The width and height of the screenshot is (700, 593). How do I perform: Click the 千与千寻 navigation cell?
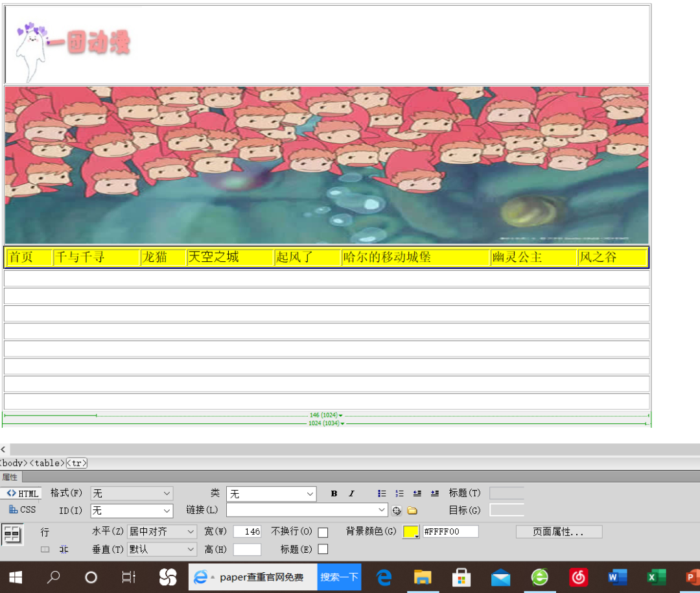click(x=97, y=257)
